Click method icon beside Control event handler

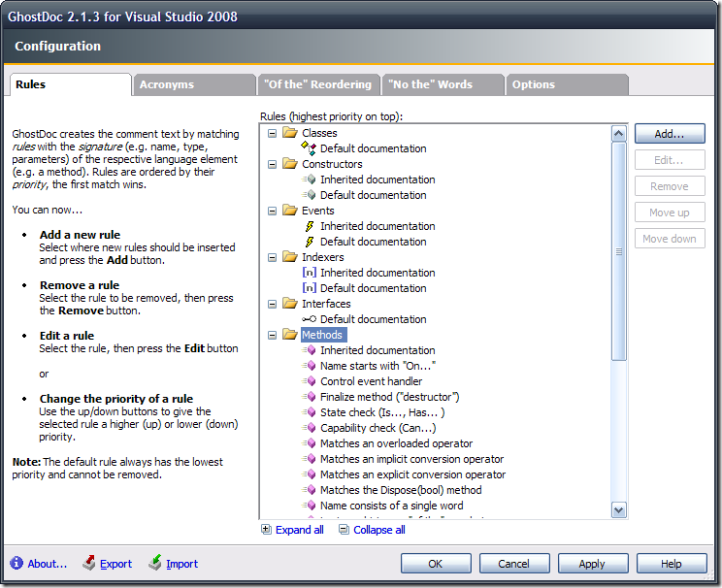pyautogui.click(x=309, y=380)
